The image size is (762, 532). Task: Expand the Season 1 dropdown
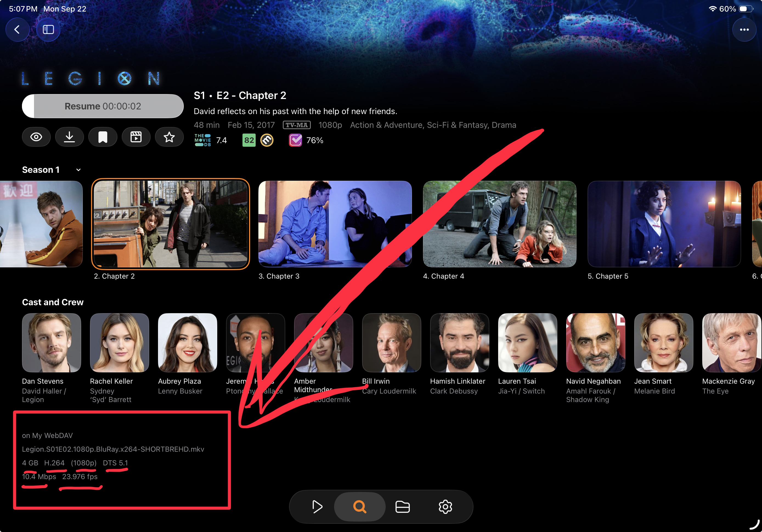[x=41, y=169]
